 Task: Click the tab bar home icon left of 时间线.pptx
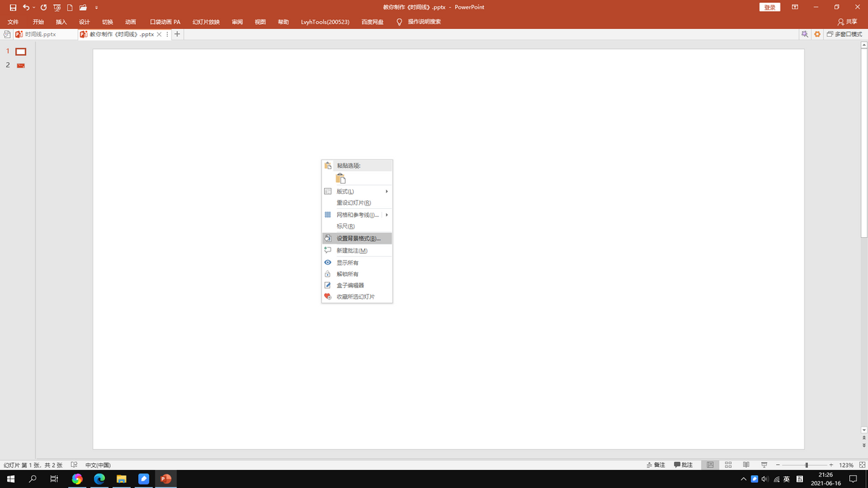click(x=7, y=34)
